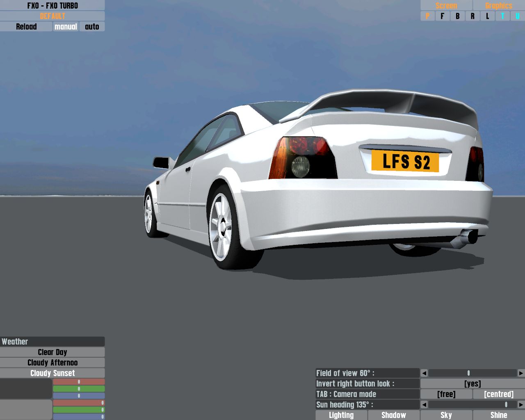Image resolution: width=525 pixels, height=420 pixels.
Task: Click the Reload button
Action: [26, 27]
